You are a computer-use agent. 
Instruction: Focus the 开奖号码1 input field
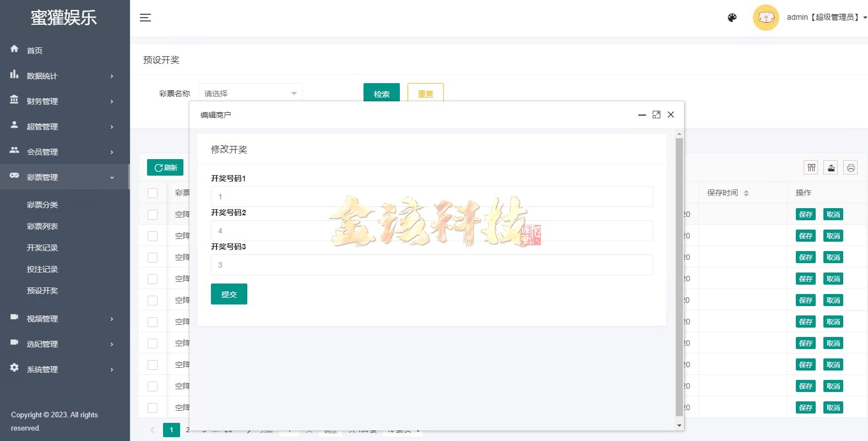click(x=432, y=197)
